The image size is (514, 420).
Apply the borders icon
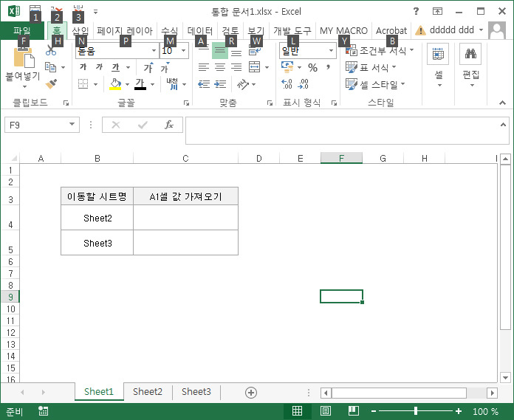pos(83,84)
